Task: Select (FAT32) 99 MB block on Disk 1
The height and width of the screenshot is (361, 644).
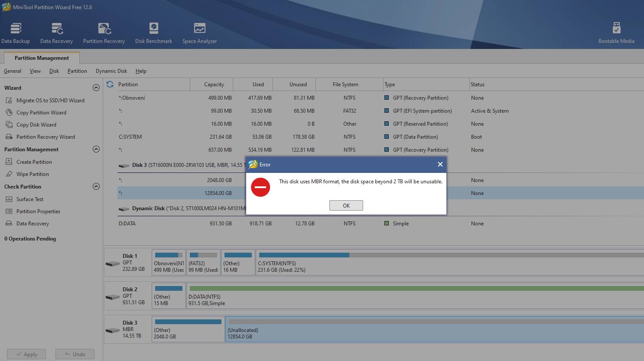Action: [x=203, y=263]
